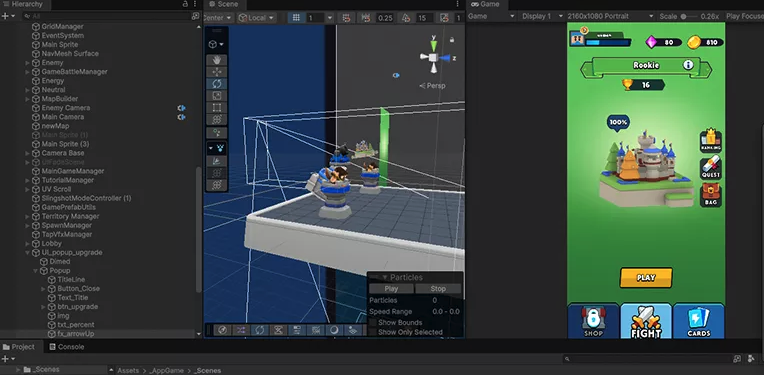Switch to the Project tab

(x=19, y=347)
